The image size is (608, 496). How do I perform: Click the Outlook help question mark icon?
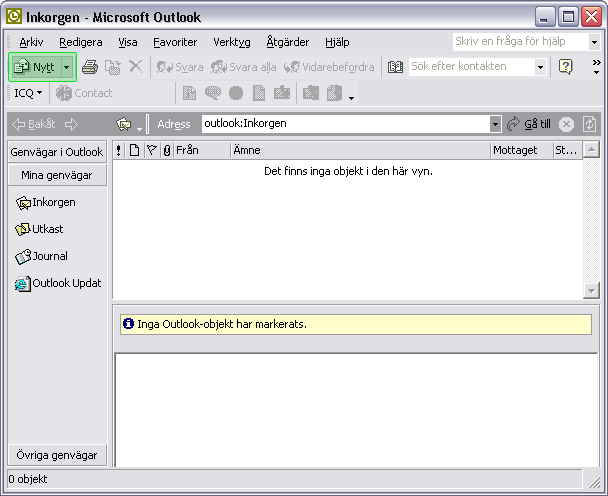566,67
